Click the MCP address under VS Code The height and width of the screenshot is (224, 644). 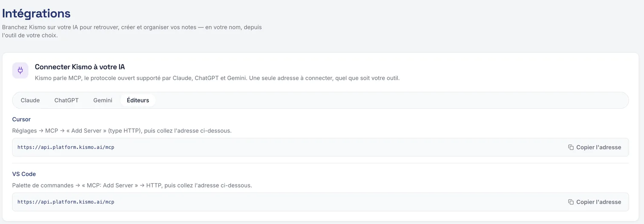coord(66,202)
